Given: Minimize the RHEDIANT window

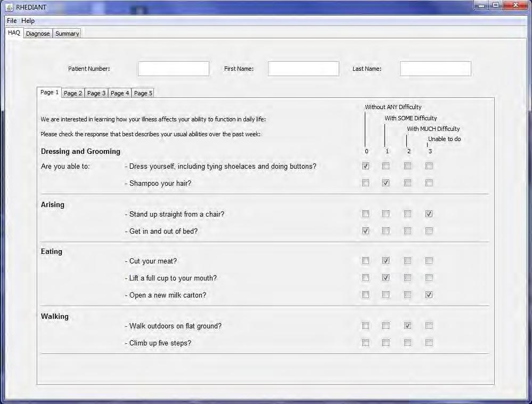Looking at the screenshot, I should click(x=481, y=5).
